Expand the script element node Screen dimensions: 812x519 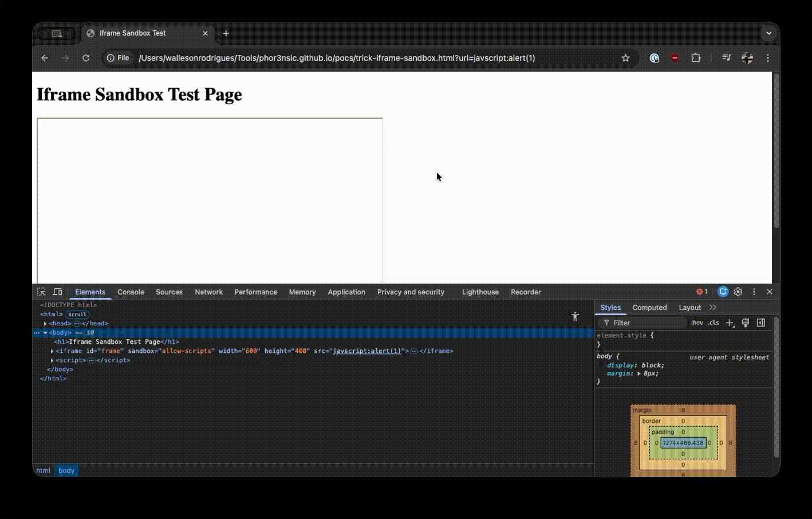[x=52, y=360]
